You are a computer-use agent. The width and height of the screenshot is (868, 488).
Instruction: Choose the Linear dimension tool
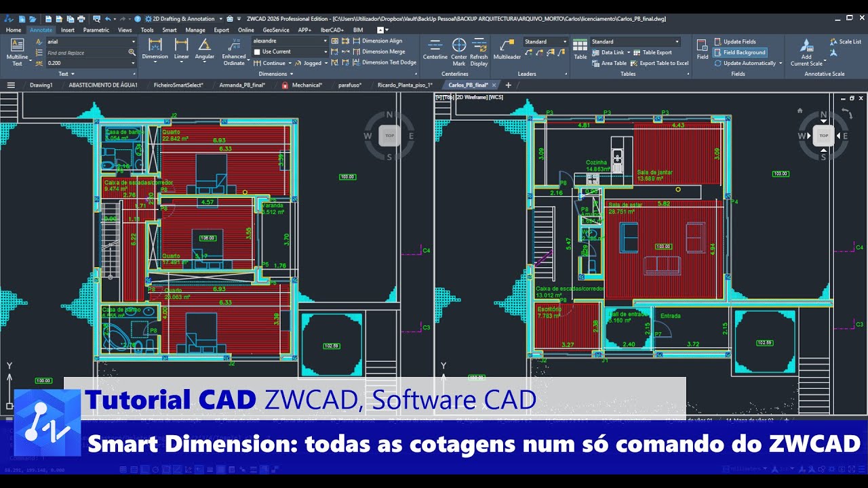(181, 49)
